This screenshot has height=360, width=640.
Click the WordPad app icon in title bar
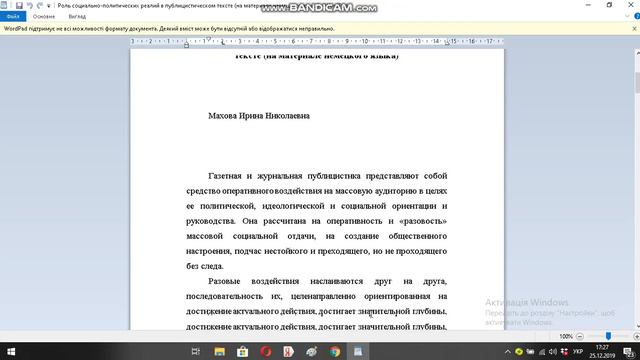4,5
